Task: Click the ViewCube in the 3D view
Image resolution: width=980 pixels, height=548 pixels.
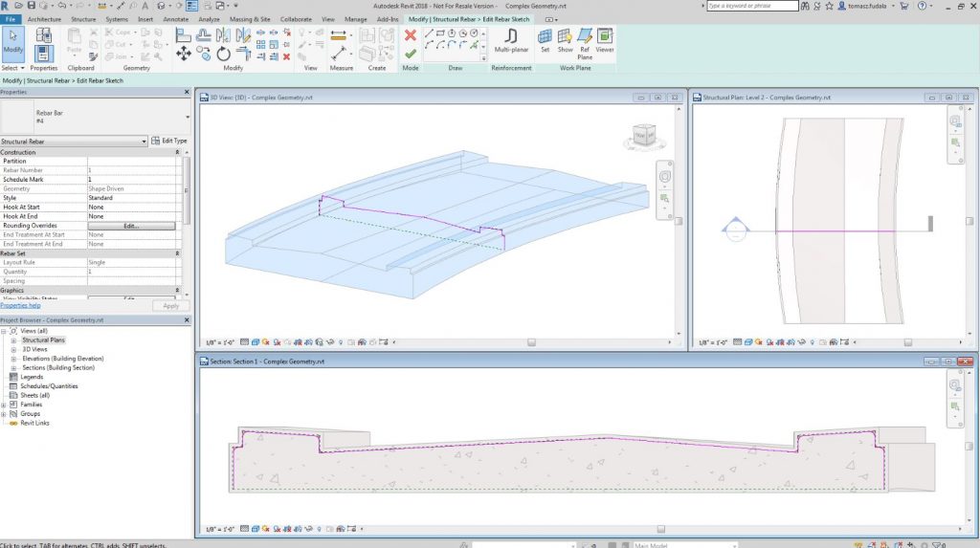Action: 643,137
